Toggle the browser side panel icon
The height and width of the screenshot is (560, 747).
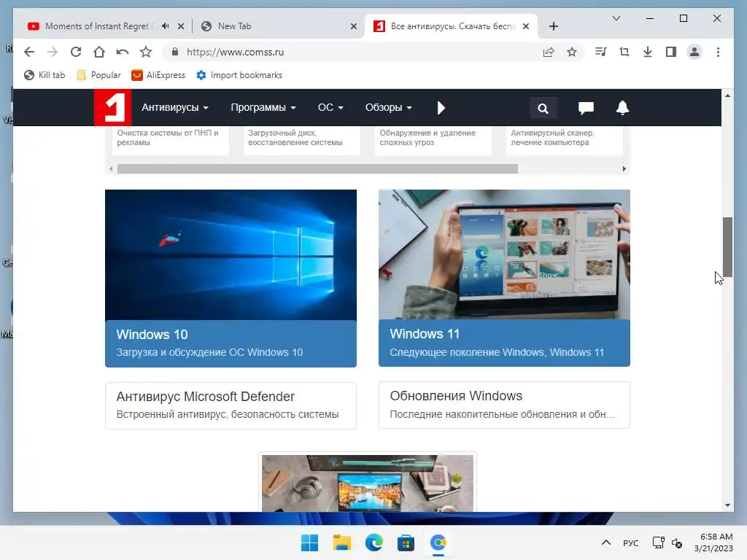[x=671, y=52]
